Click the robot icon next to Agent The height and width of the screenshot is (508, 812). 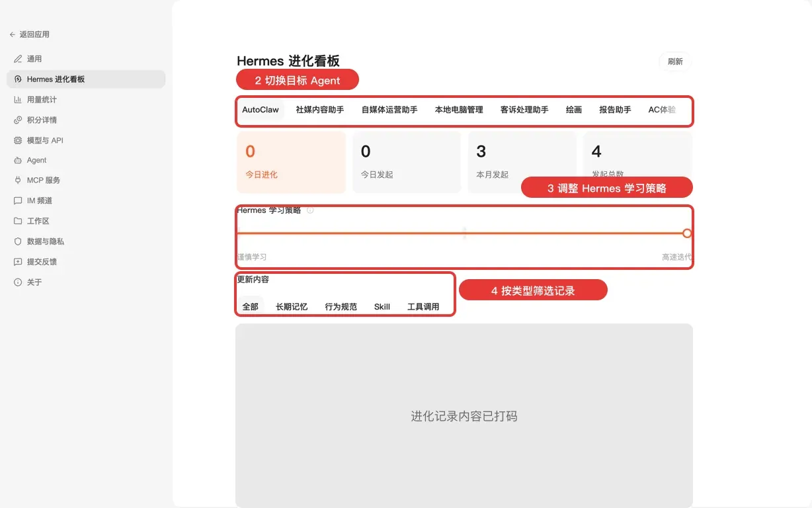tap(18, 160)
